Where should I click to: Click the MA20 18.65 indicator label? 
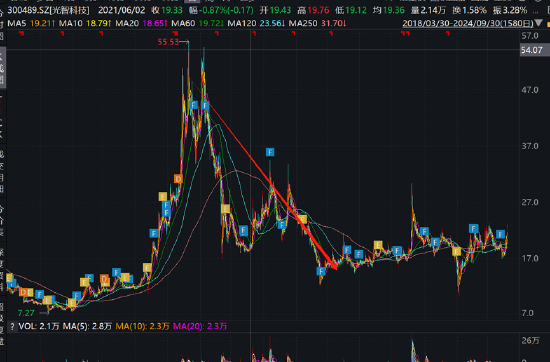tap(141, 24)
